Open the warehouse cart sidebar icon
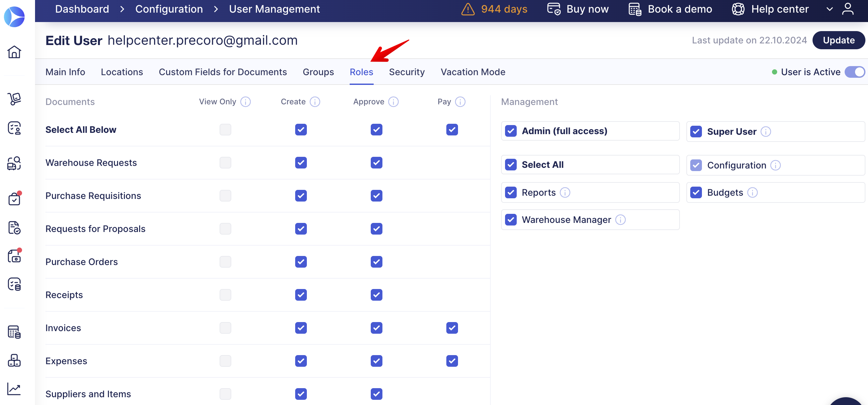The image size is (868, 405). (14, 99)
